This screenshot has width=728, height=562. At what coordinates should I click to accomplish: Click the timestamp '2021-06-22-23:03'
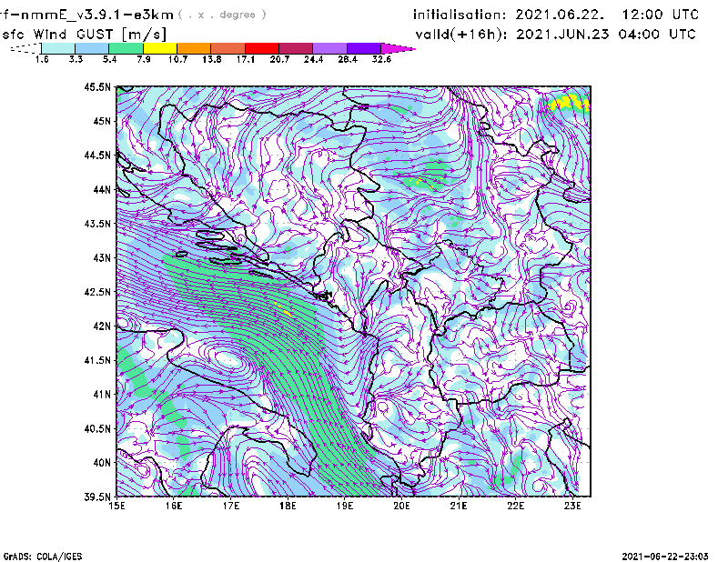point(665,557)
